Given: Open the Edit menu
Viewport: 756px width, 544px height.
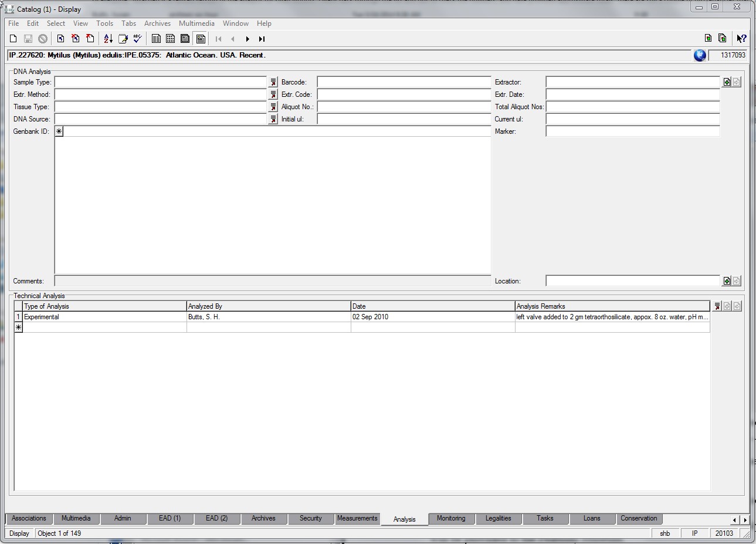Looking at the screenshot, I should (33, 23).
